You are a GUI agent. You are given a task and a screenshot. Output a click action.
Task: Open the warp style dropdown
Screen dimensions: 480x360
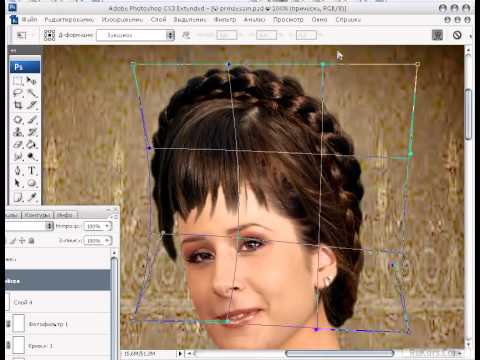pyautogui.click(x=135, y=35)
